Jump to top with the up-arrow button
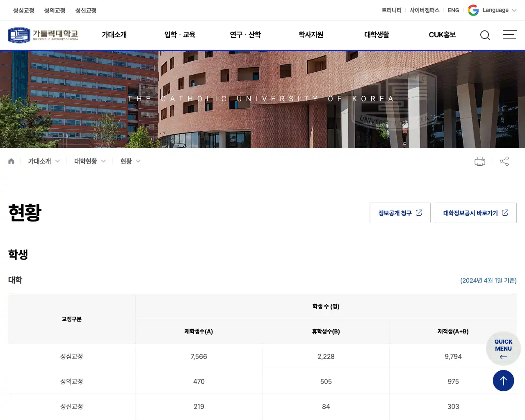The image size is (525, 420). 503,381
